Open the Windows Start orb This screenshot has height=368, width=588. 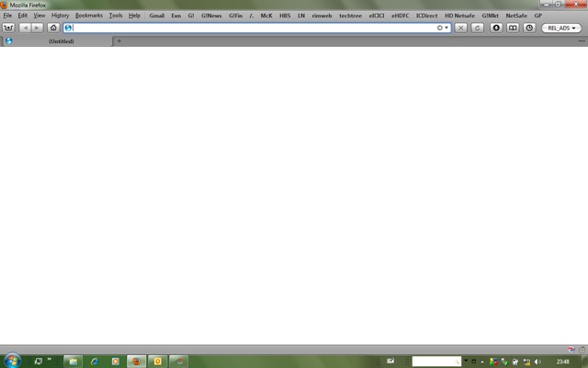pos(13,361)
